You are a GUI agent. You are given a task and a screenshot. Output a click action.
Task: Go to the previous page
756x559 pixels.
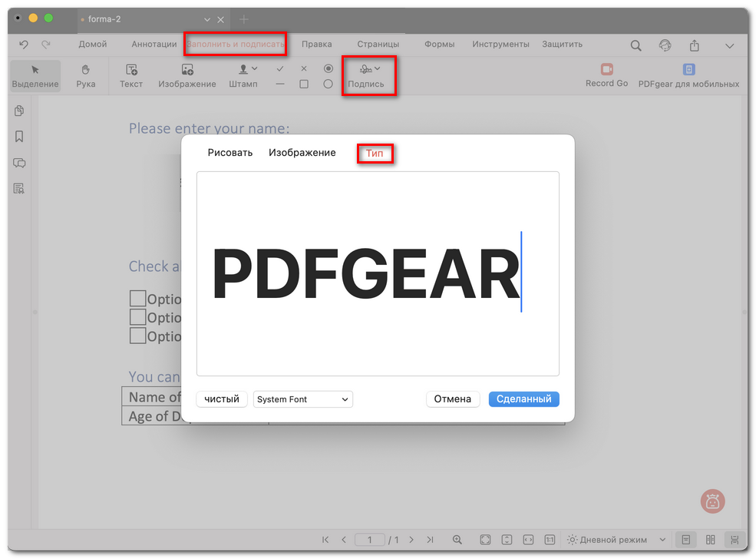(x=344, y=540)
